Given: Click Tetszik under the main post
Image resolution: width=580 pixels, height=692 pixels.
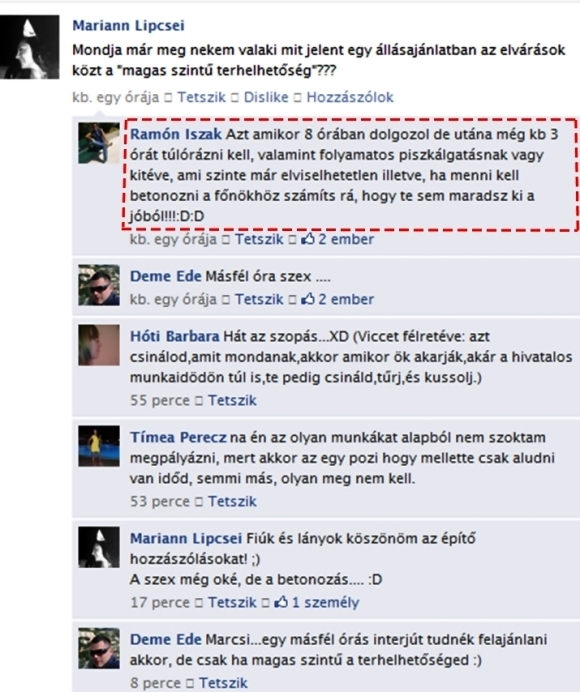Looking at the screenshot, I should click(201, 97).
